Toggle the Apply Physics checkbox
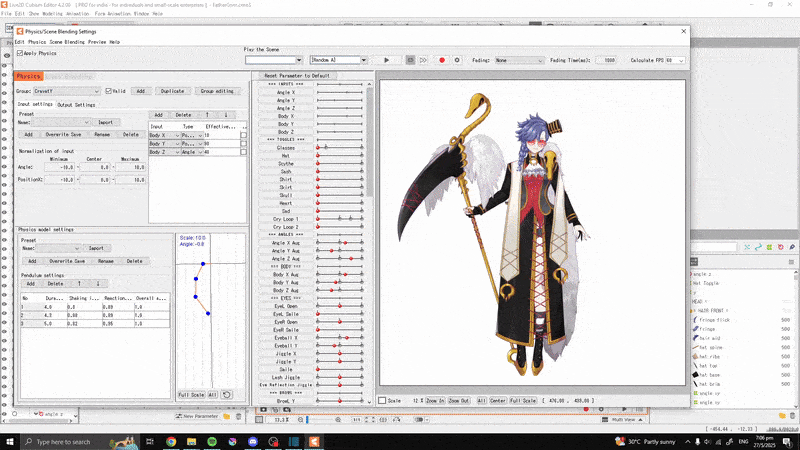 (20, 53)
